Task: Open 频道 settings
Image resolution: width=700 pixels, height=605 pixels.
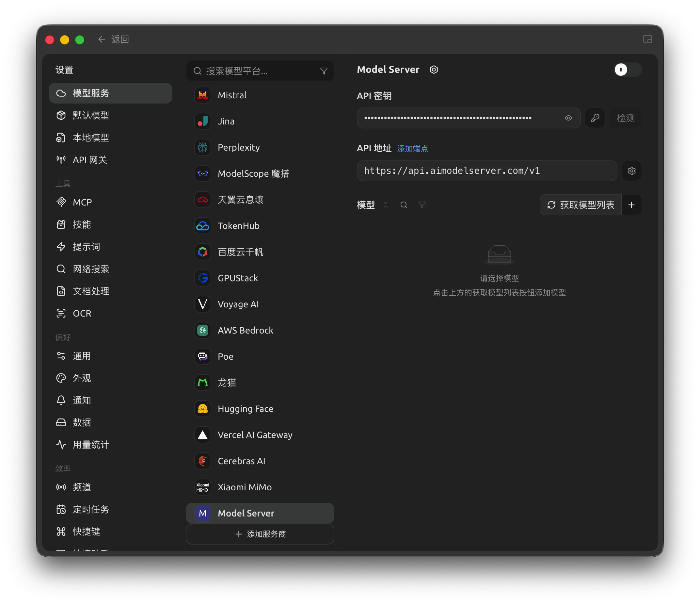Action: (x=110, y=487)
